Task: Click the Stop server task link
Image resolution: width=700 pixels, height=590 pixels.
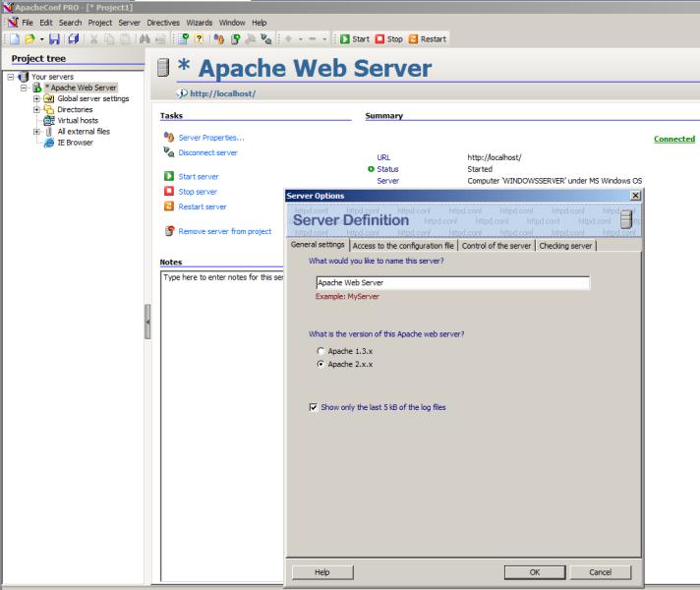Action: coord(198,192)
